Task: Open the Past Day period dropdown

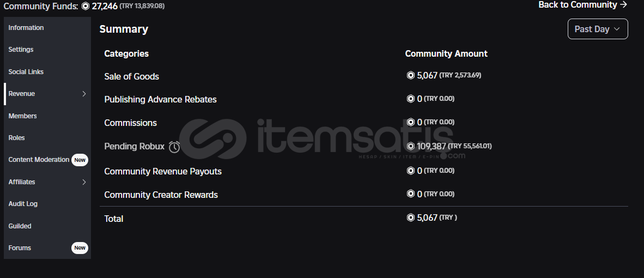Action: coord(597,29)
